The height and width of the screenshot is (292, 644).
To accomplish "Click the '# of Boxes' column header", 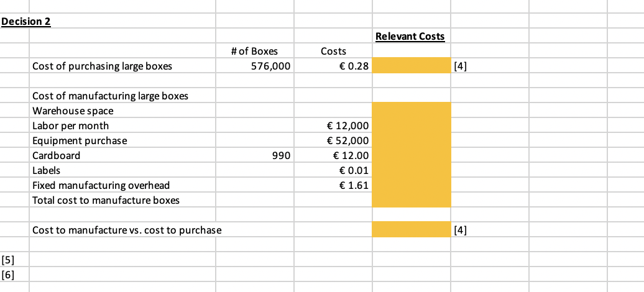I will pyautogui.click(x=254, y=51).
